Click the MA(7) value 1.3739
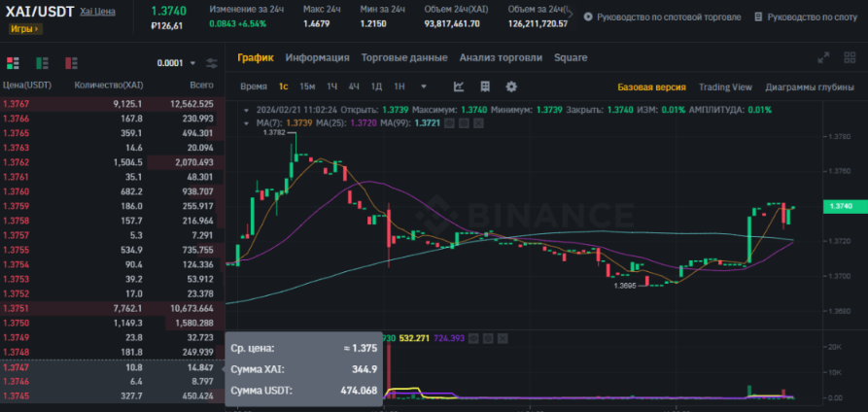Viewport: 868px width, 412px height. click(301, 123)
